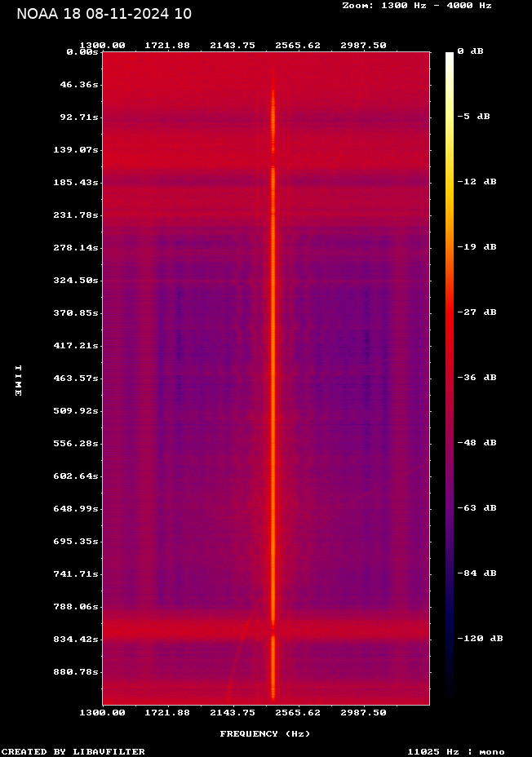Click the -120 dB color scale label

pos(480,639)
